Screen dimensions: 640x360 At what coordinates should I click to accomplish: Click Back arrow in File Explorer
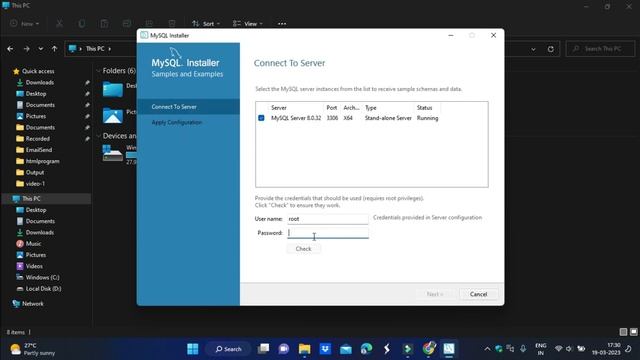10,49
